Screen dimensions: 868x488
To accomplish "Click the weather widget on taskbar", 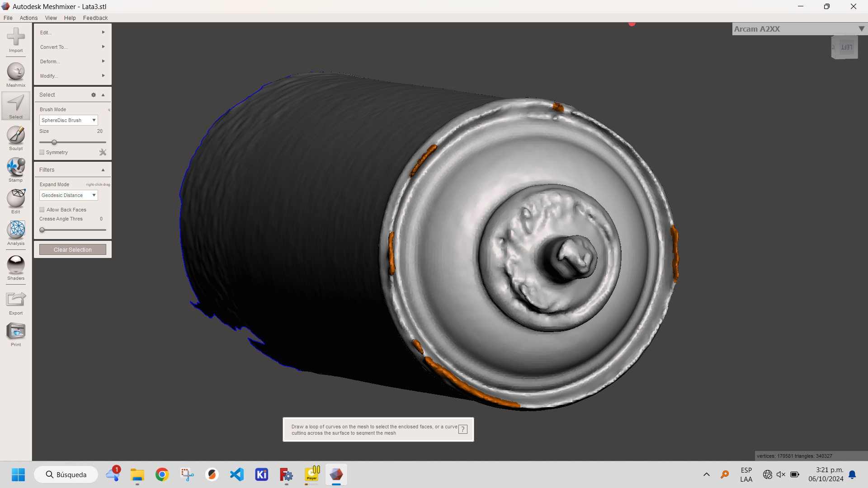I will (x=113, y=474).
